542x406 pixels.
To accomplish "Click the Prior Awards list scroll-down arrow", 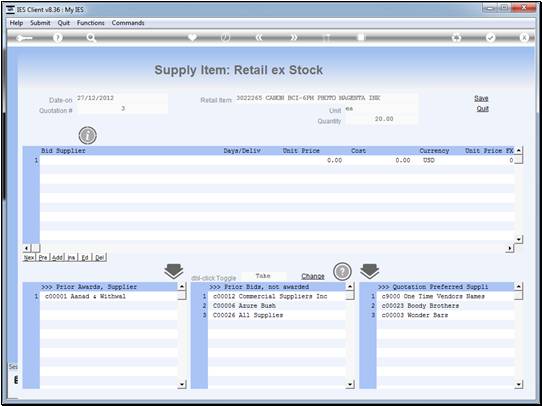I will pos(182,384).
